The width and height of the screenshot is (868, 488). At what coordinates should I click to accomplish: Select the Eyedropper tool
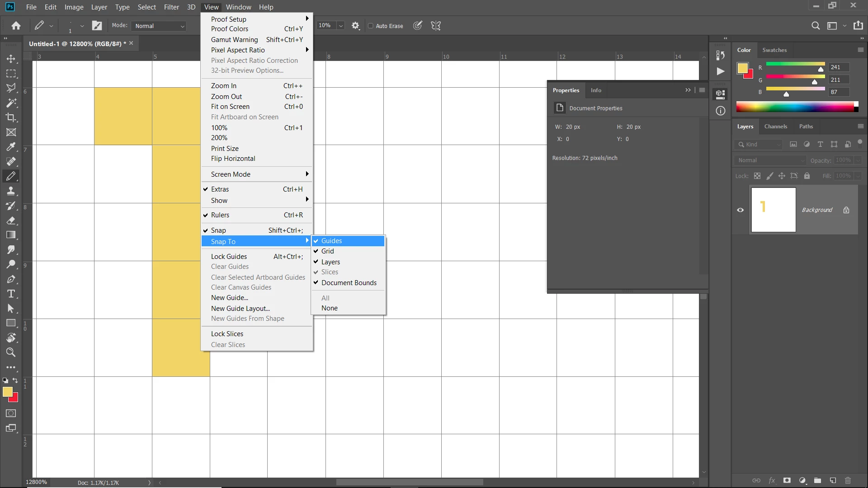coord(11,147)
